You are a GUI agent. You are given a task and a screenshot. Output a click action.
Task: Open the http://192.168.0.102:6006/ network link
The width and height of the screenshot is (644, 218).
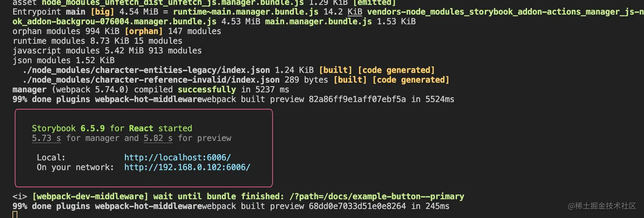pos(187,167)
